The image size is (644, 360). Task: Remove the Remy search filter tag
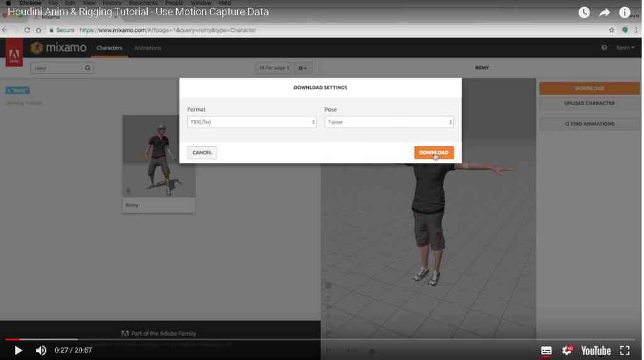17,91
